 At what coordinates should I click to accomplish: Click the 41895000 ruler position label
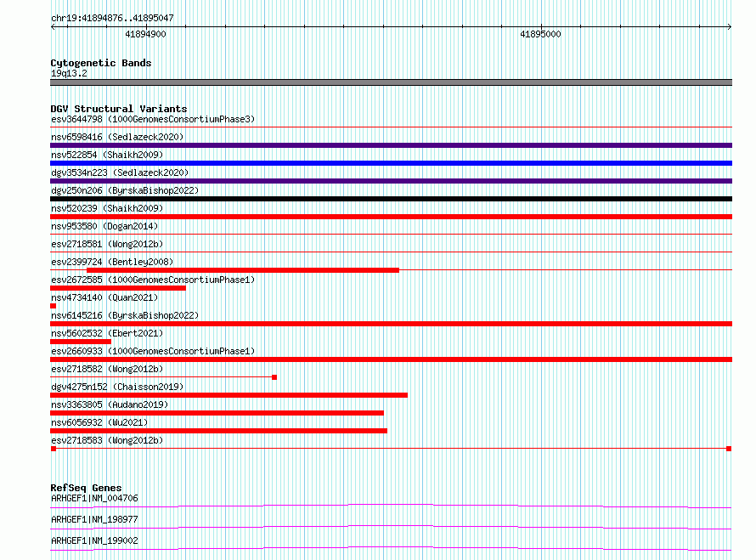click(540, 34)
